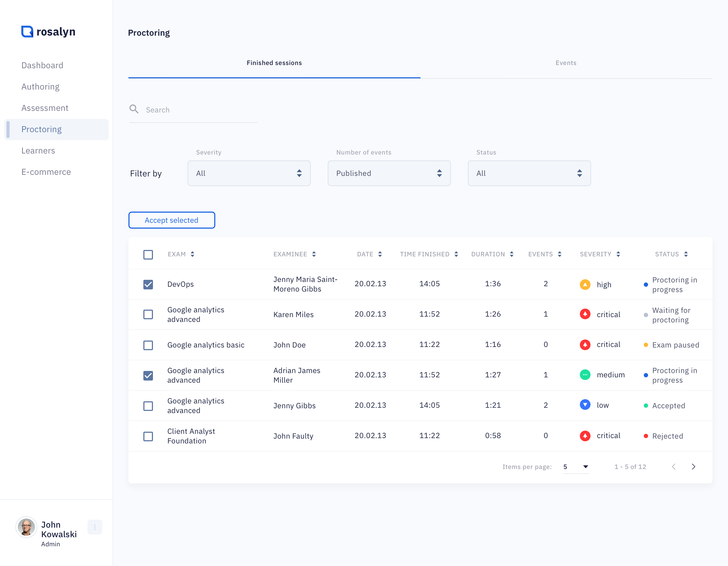The height and width of the screenshot is (566, 728).
Task: Open the Dashboard sidebar link
Action: (x=42, y=65)
